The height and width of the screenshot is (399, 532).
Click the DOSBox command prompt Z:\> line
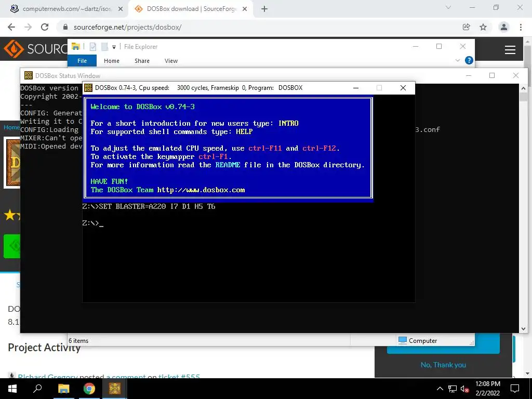(92, 223)
